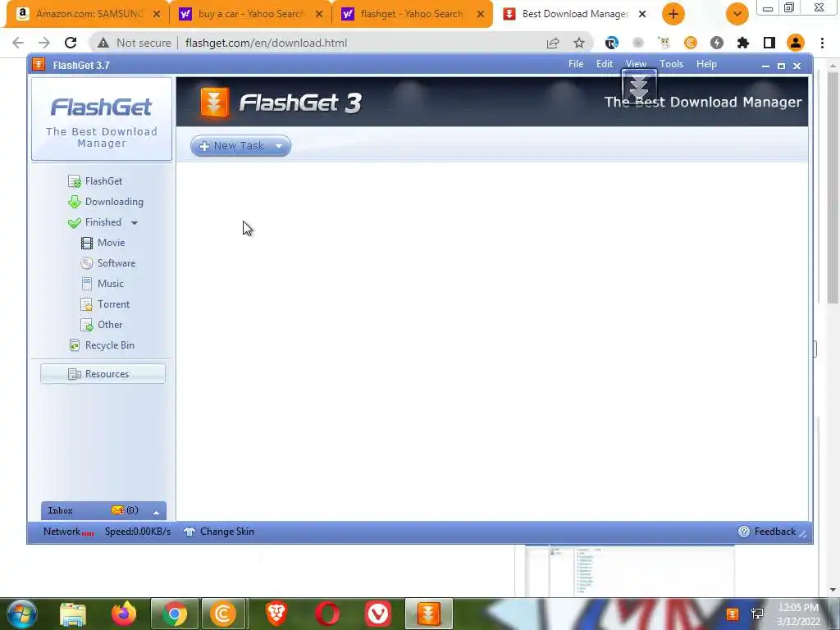840x630 pixels.
Task: Open the Tools menu in FlashGet
Action: point(671,64)
